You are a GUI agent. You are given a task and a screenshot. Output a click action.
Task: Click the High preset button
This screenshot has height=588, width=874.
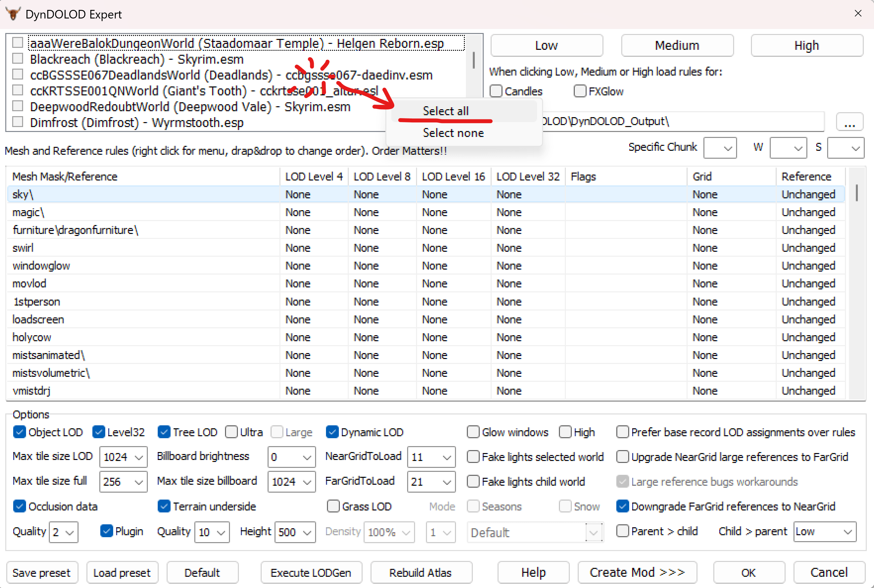tap(806, 46)
